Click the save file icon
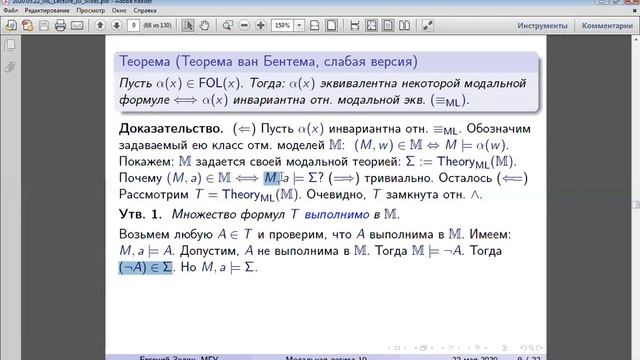640x360 pixels. (x=44, y=26)
